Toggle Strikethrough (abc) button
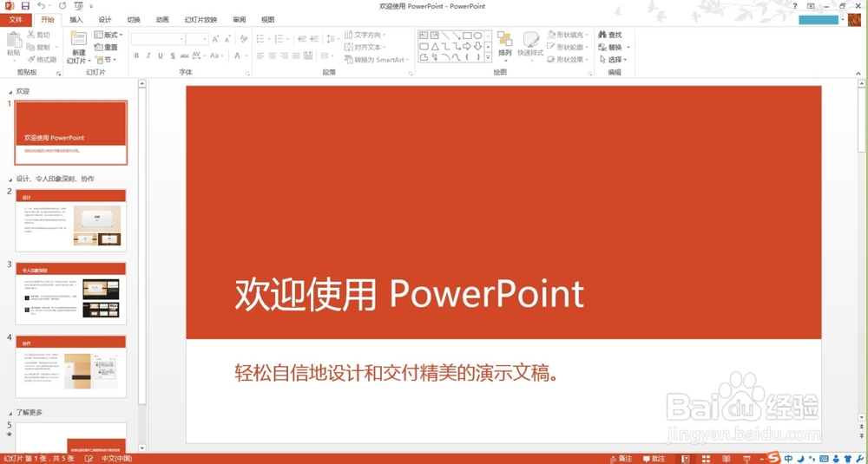 click(185, 56)
